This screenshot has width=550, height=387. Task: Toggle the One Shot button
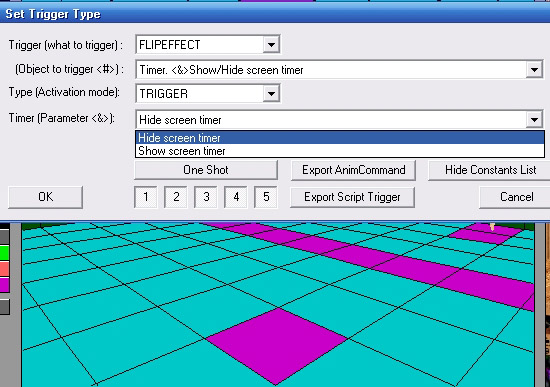tap(206, 170)
